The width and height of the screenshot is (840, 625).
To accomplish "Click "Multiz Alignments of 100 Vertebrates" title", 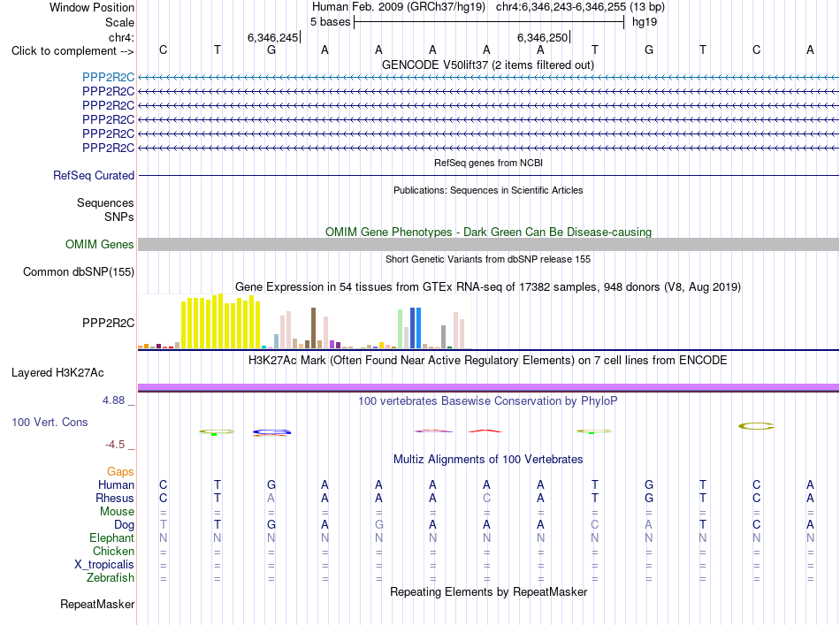I will point(488,459).
